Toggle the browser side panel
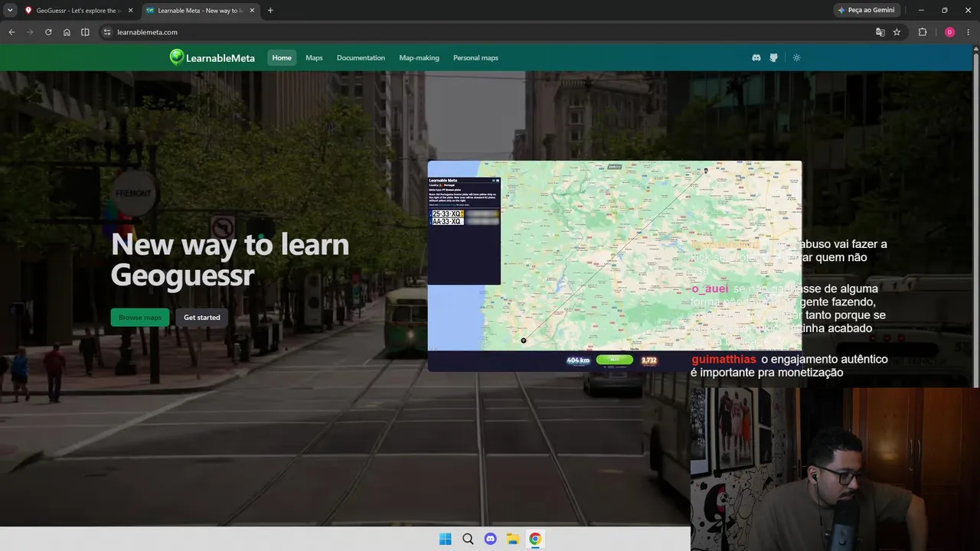Screen dimensions: 980x551 (85, 32)
